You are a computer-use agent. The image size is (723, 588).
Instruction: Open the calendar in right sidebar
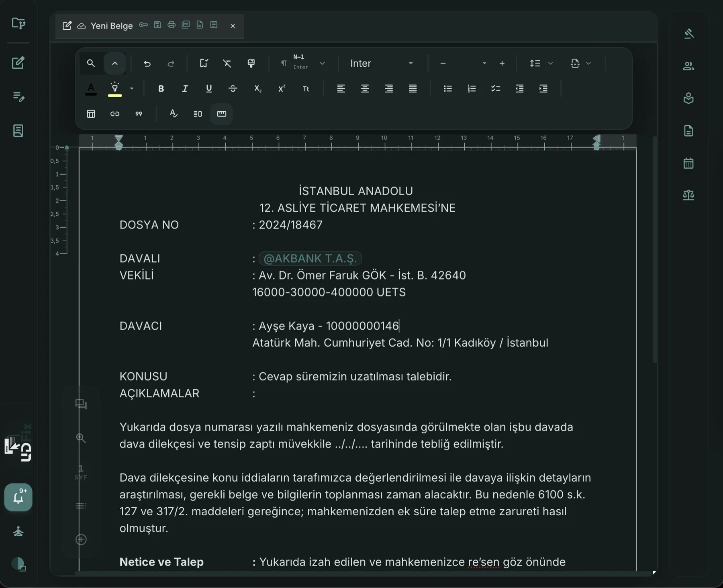tap(688, 163)
